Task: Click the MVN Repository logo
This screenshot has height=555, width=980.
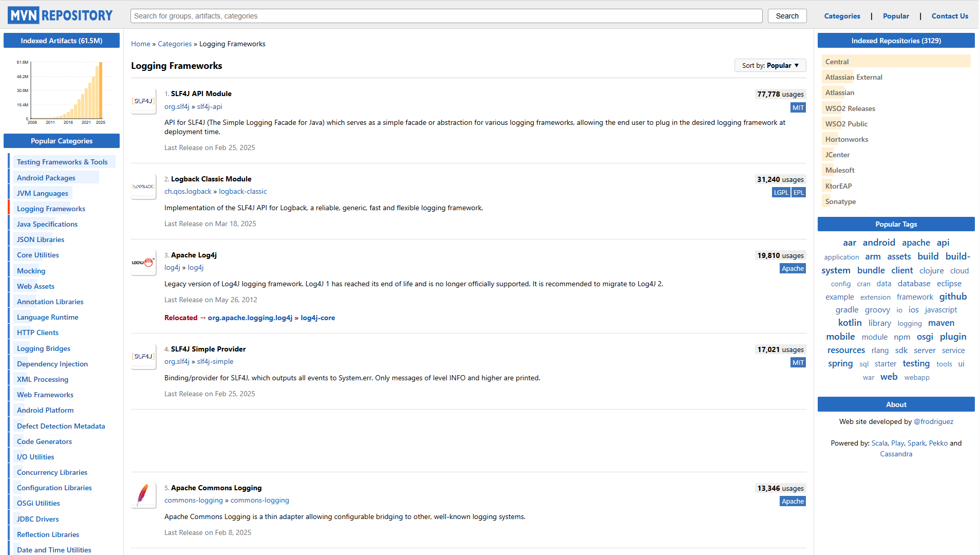Action: [60, 15]
